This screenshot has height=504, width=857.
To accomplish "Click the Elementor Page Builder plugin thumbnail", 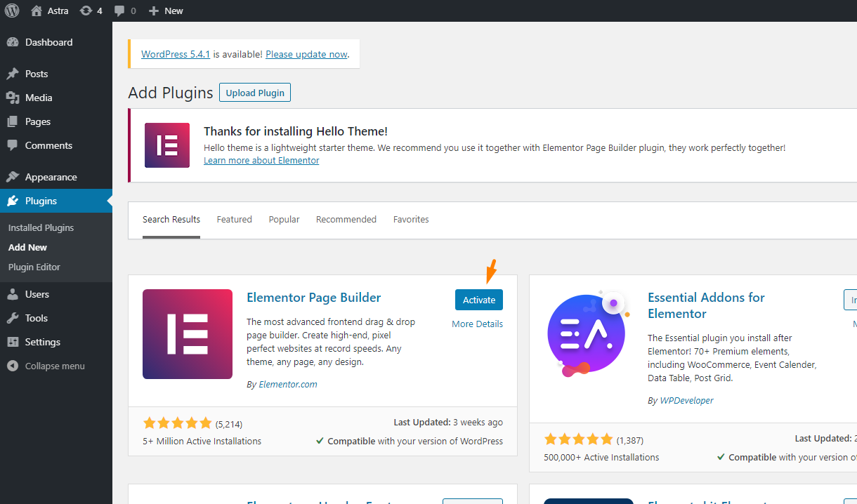I will [x=188, y=334].
